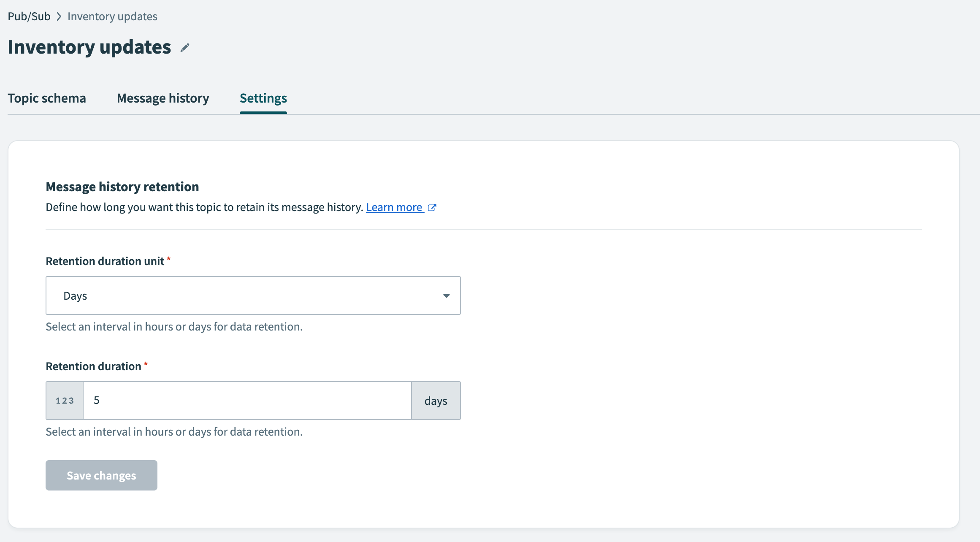Open the Message history tab
The width and height of the screenshot is (980, 542).
(x=163, y=98)
